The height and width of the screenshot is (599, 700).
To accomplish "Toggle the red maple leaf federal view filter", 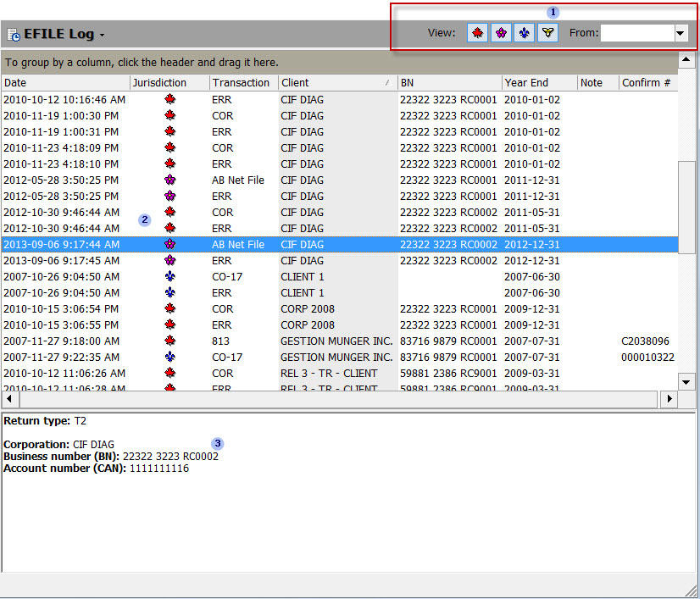I will pyautogui.click(x=478, y=33).
